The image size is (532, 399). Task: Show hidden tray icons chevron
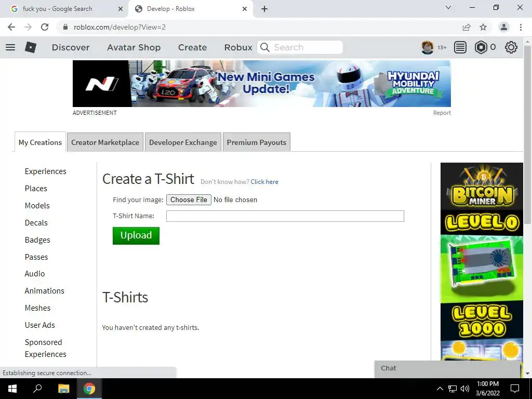[440, 389]
